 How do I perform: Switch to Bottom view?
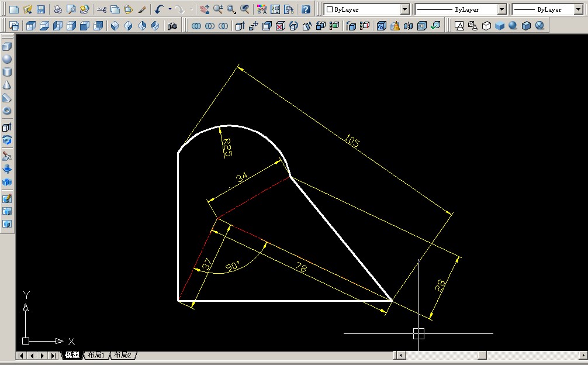(x=44, y=26)
